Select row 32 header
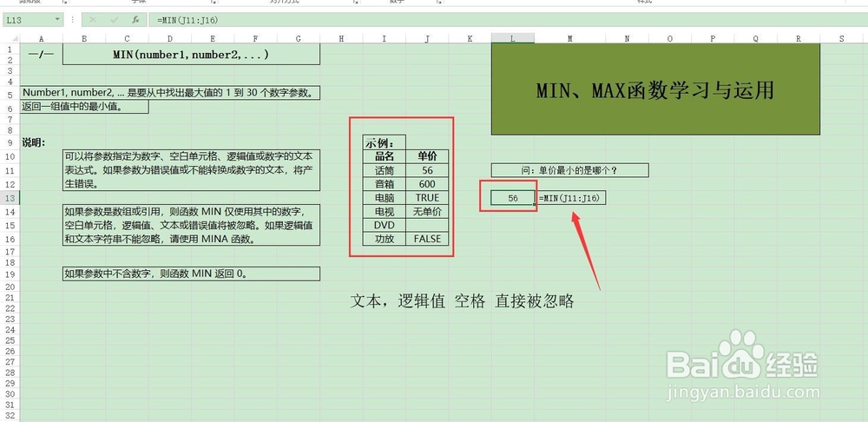 tap(10, 416)
